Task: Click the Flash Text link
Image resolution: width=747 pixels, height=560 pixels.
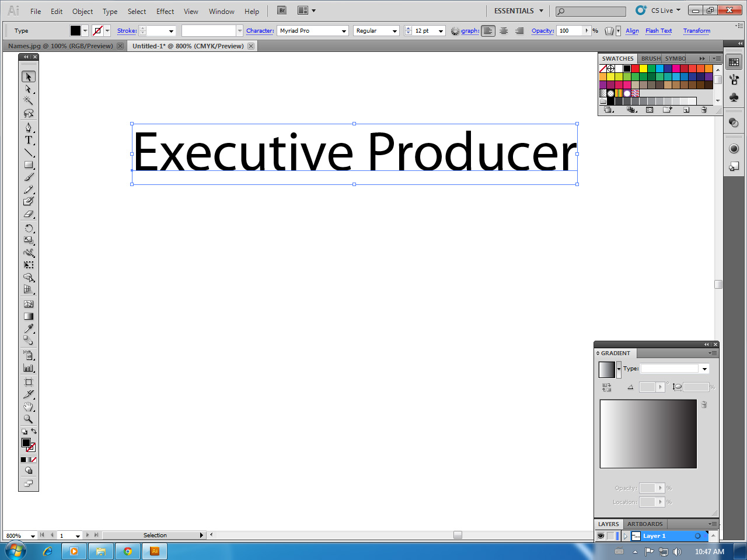Action: (658, 31)
